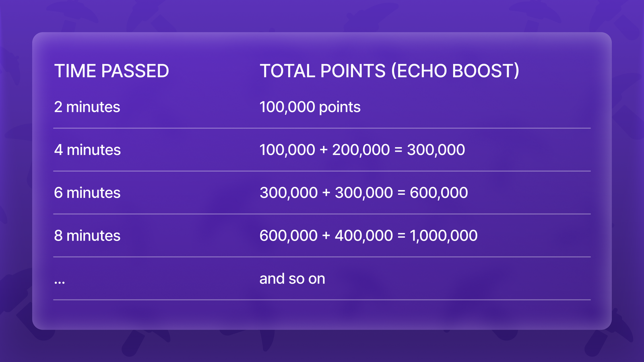
Task: Select the 6 minutes row label
Action: (87, 193)
